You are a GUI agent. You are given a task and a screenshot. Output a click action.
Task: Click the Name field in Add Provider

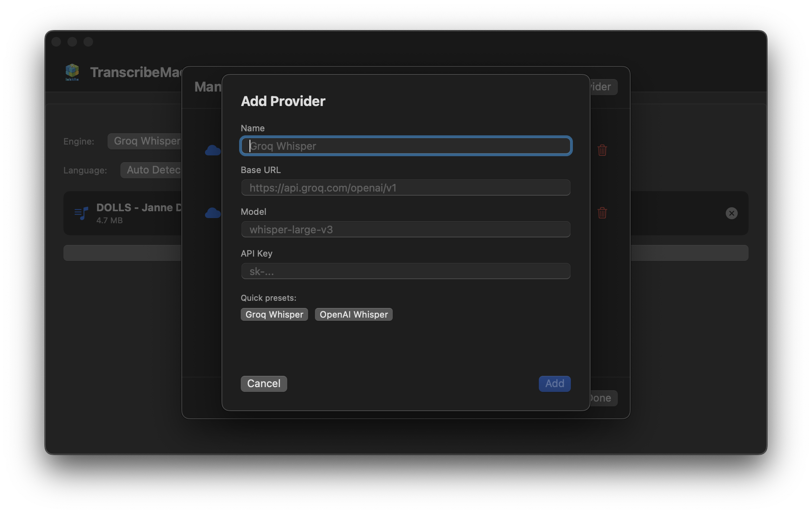click(406, 146)
